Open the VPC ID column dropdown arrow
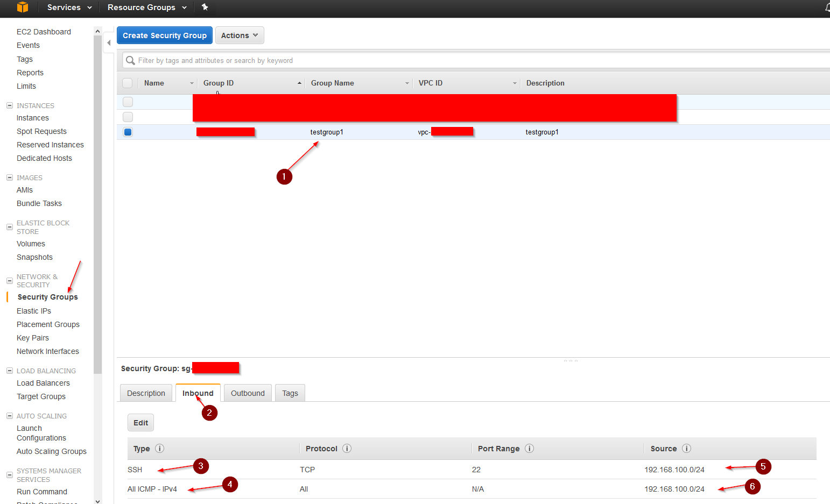This screenshot has height=504, width=830. [515, 83]
